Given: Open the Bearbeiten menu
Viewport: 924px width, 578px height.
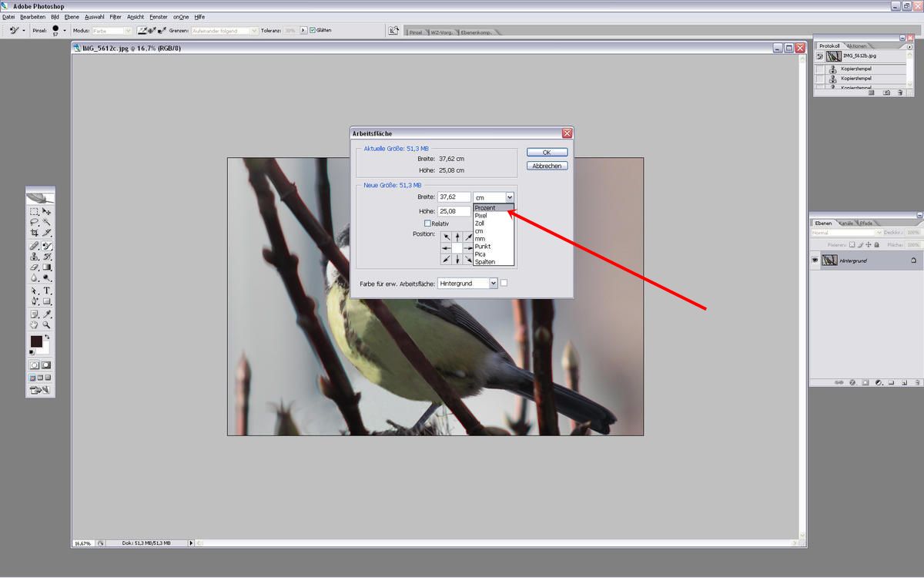Looking at the screenshot, I should pos(32,16).
